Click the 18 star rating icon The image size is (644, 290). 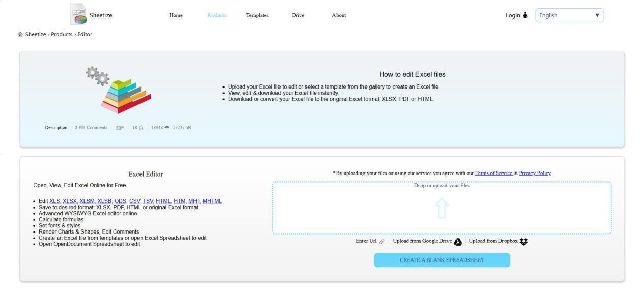tap(141, 128)
